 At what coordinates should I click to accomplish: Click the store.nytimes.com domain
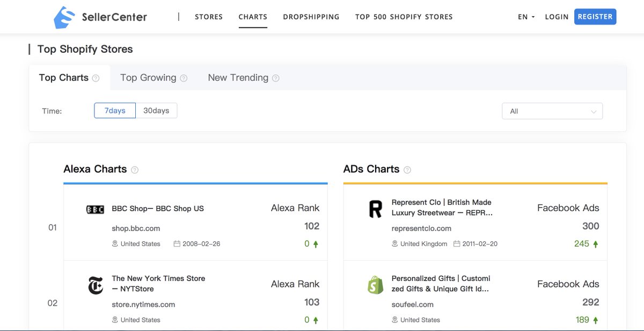point(143,305)
